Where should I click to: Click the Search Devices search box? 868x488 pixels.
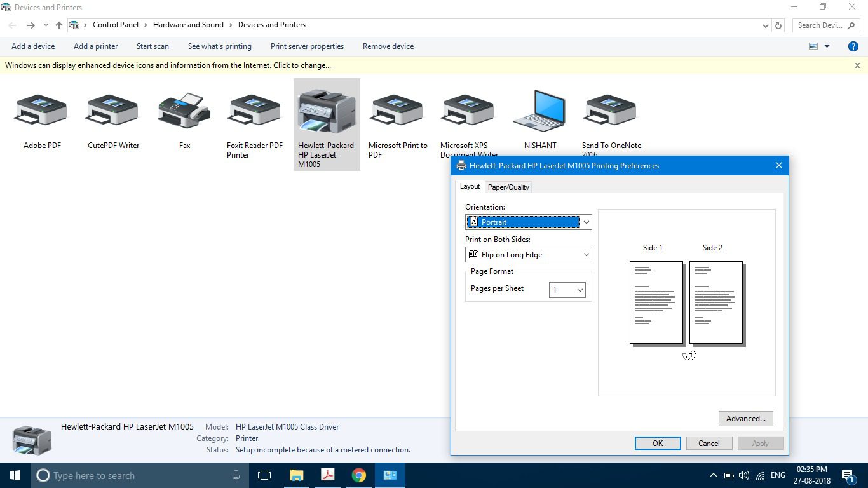(x=826, y=25)
